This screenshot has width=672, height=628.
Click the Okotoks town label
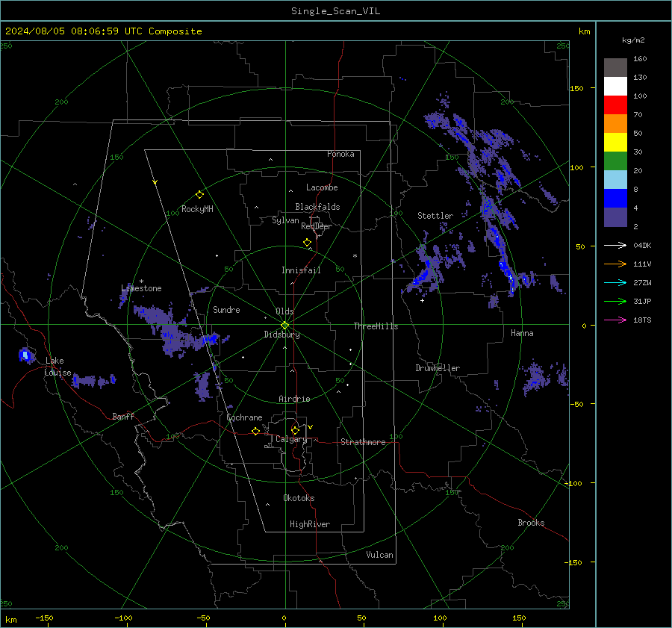click(x=299, y=498)
